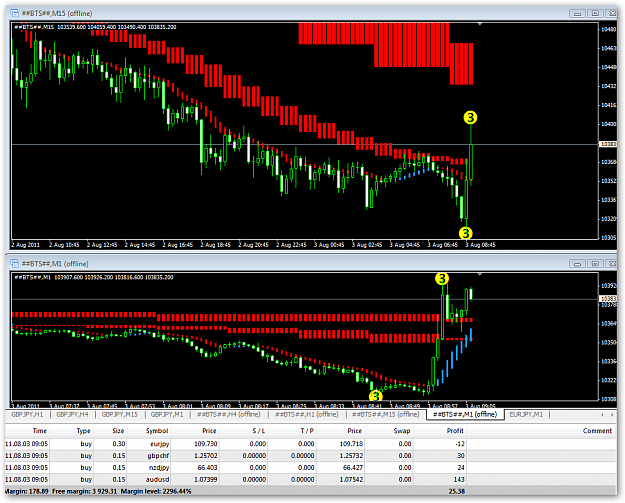Open the GBPJPY,M1 chart tab
Viewport: 625px width, 503px height.
click(167, 415)
